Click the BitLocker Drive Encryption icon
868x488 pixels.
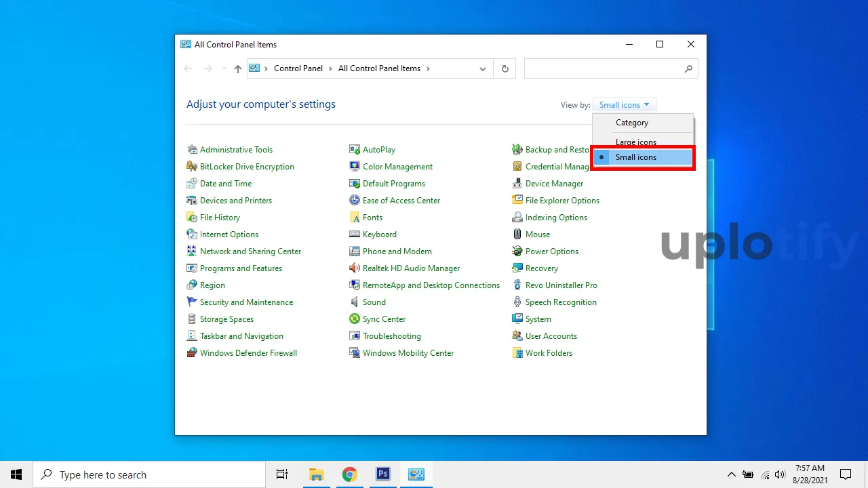tap(192, 167)
